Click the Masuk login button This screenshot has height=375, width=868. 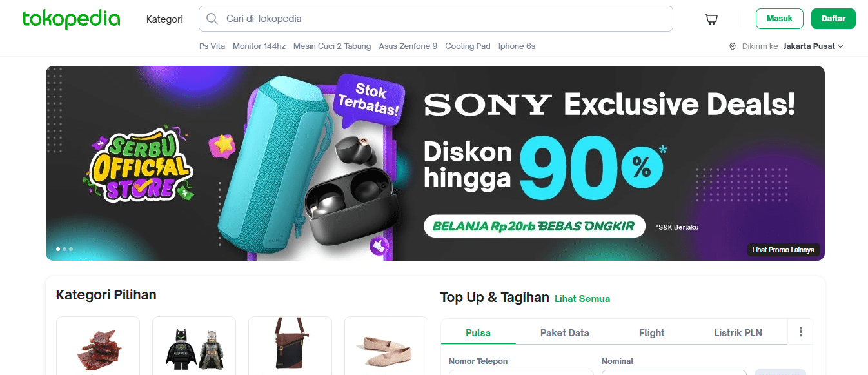point(779,19)
